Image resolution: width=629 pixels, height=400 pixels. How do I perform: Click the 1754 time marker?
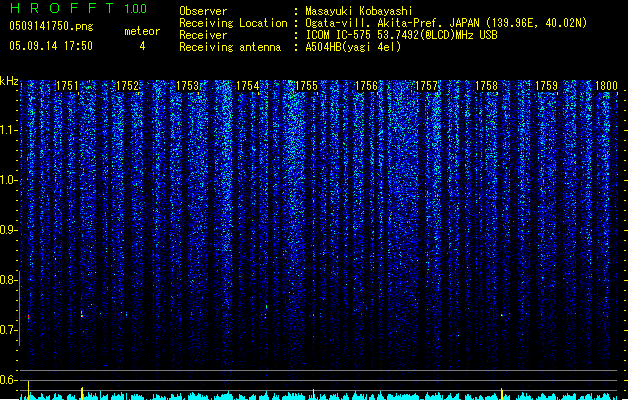248,86
